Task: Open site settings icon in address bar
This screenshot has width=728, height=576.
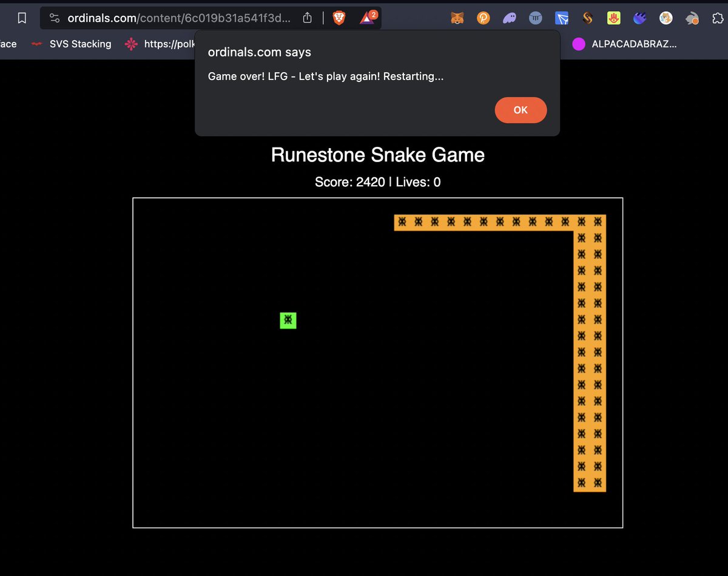Action: [55, 18]
